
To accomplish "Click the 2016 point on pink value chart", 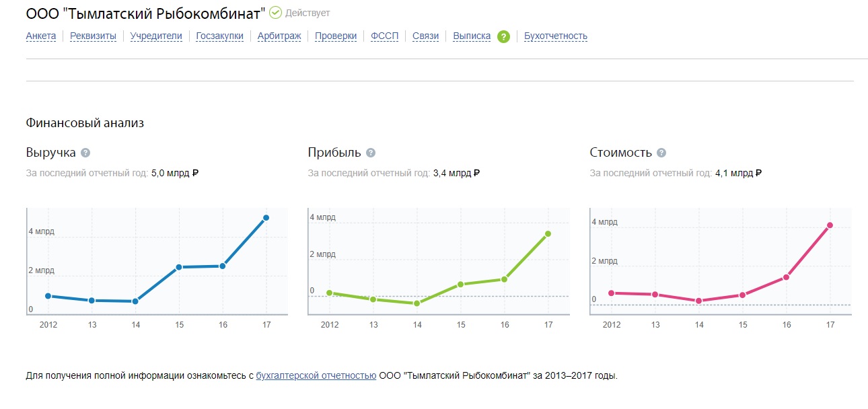I will point(786,277).
